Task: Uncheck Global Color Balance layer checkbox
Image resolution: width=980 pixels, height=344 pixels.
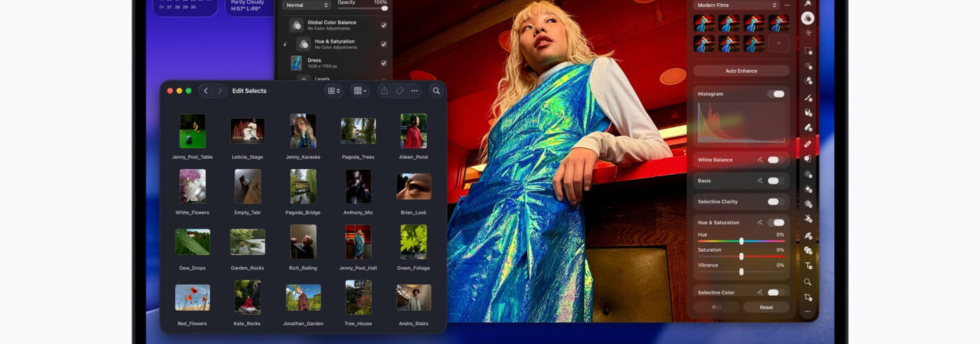Action: (x=384, y=25)
